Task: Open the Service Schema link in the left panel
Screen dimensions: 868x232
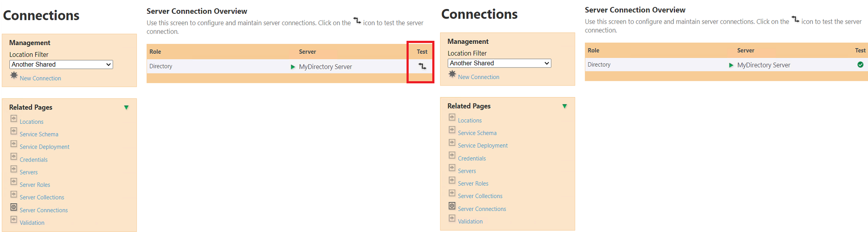Action: coord(39,134)
